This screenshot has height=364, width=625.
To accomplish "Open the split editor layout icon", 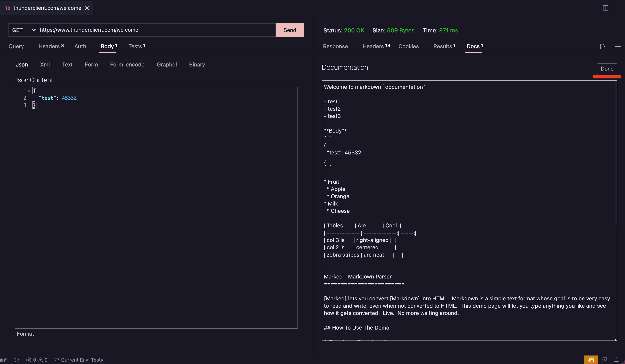I will tap(605, 8).
